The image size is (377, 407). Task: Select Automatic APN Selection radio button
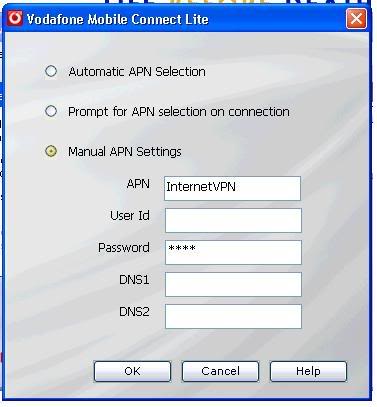pos(51,71)
